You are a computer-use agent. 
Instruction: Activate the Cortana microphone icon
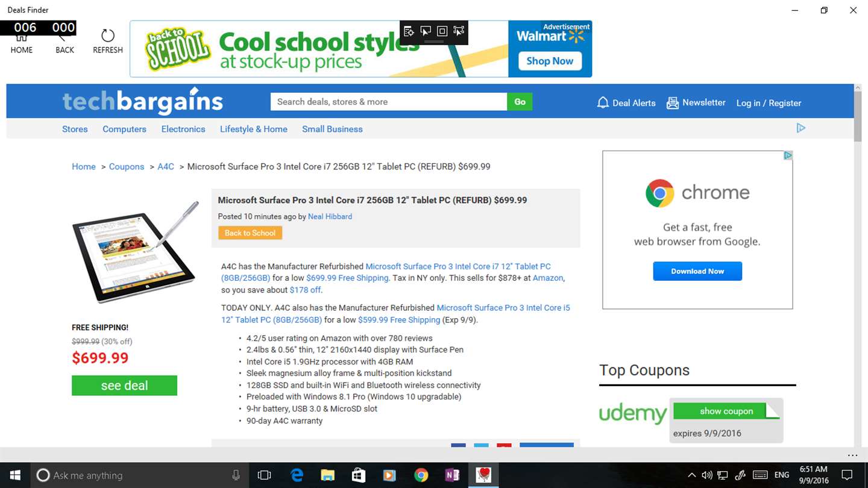tap(236, 475)
